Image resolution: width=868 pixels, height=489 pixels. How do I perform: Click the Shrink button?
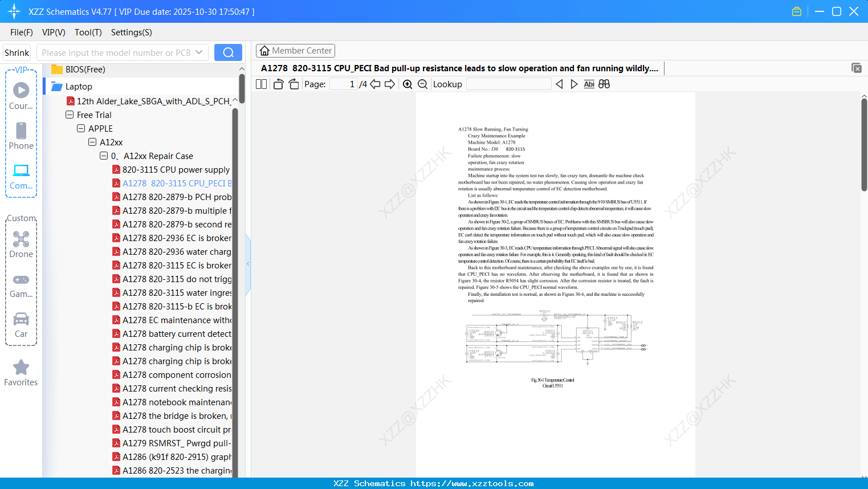point(17,52)
